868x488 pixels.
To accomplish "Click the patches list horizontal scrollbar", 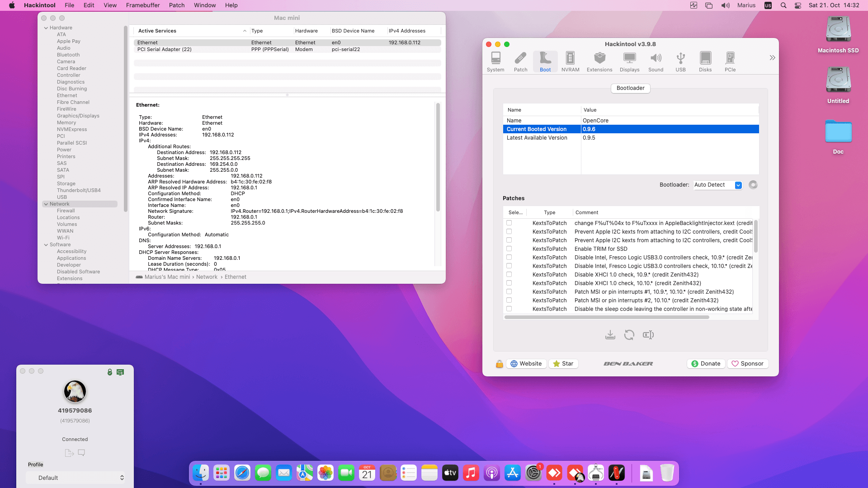I will pyautogui.click(x=607, y=317).
